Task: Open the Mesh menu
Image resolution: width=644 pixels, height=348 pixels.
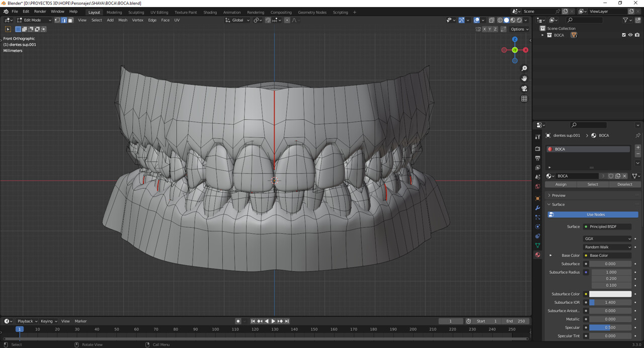Action: [x=123, y=20]
